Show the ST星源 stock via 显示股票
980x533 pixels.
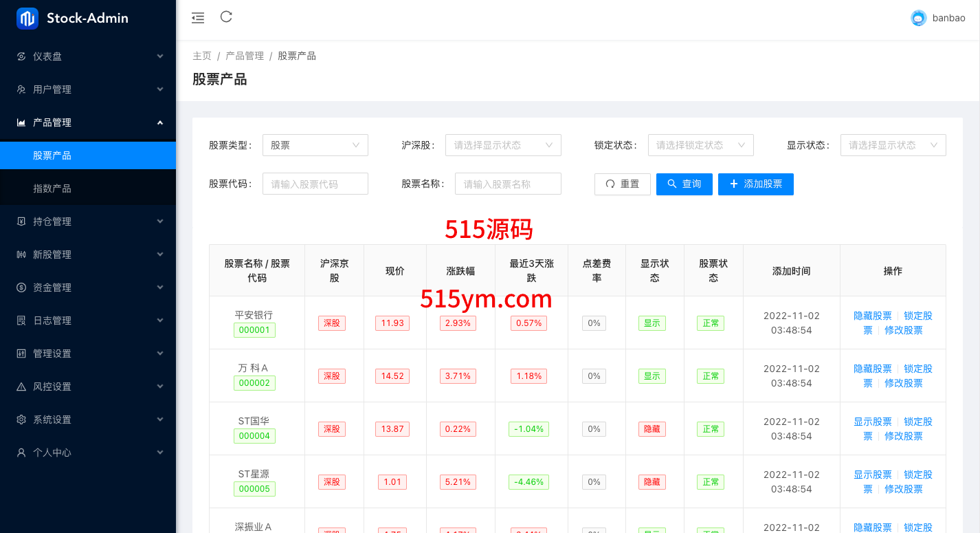point(872,475)
